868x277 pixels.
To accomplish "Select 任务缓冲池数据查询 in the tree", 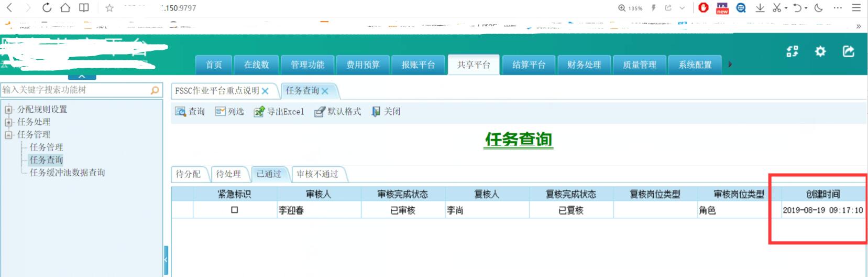I will pos(67,173).
